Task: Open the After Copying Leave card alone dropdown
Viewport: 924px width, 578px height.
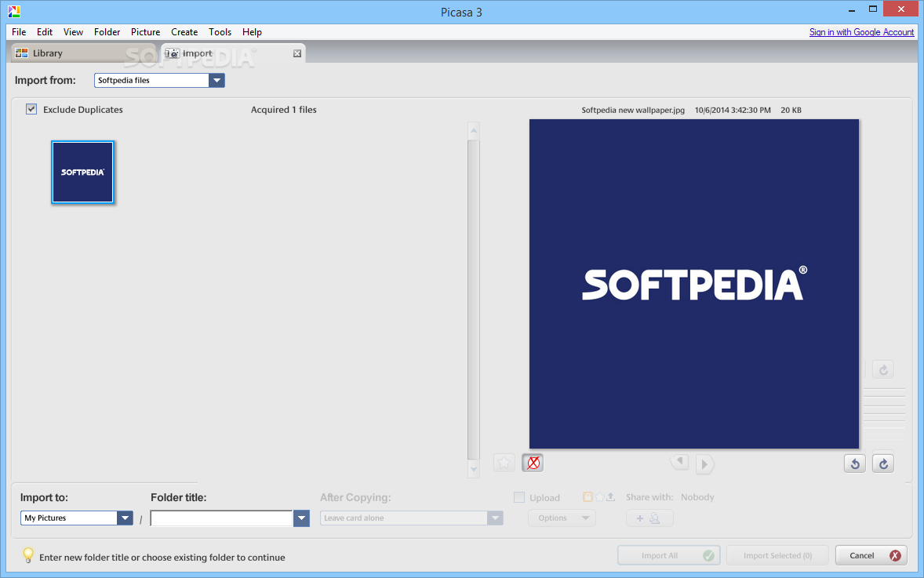Action: click(x=495, y=518)
